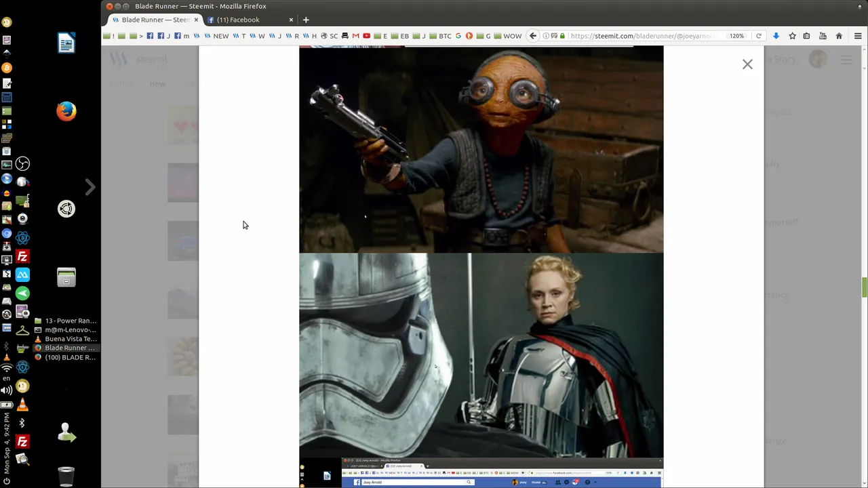Open the downloads arrow in Firefox toolbar
This screenshot has height=488, width=868.
click(x=776, y=36)
